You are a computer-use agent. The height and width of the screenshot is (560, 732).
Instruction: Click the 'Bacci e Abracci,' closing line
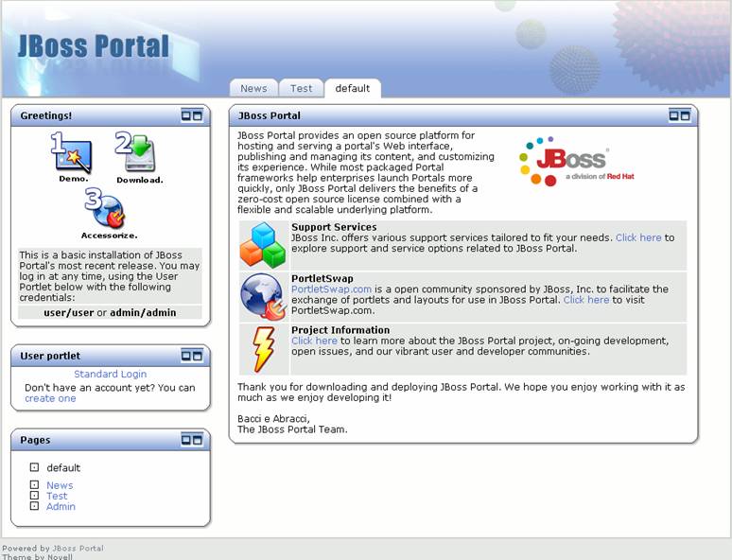point(273,418)
